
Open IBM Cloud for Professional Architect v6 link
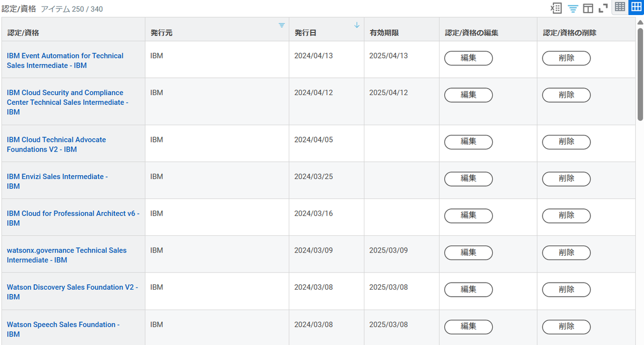point(73,218)
